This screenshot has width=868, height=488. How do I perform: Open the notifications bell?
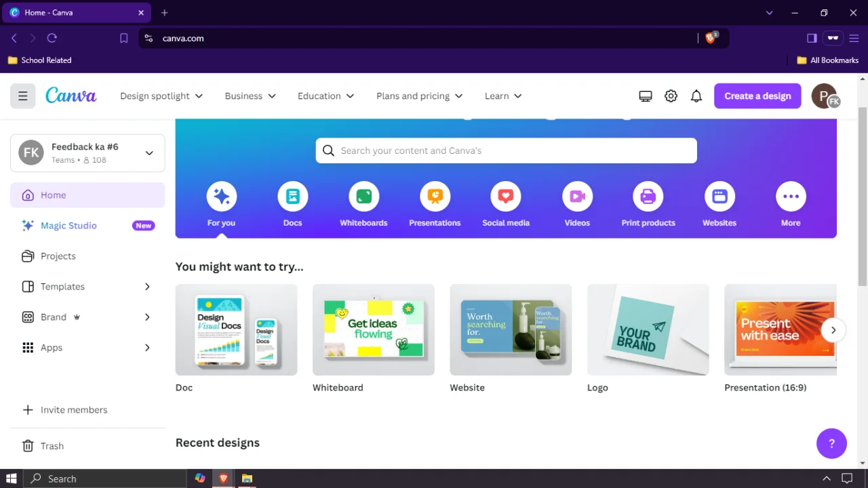(x=696, y=96)
